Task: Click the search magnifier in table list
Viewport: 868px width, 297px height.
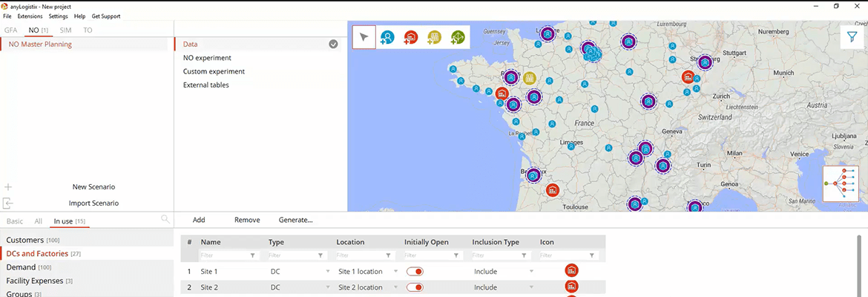Action: 165,220
